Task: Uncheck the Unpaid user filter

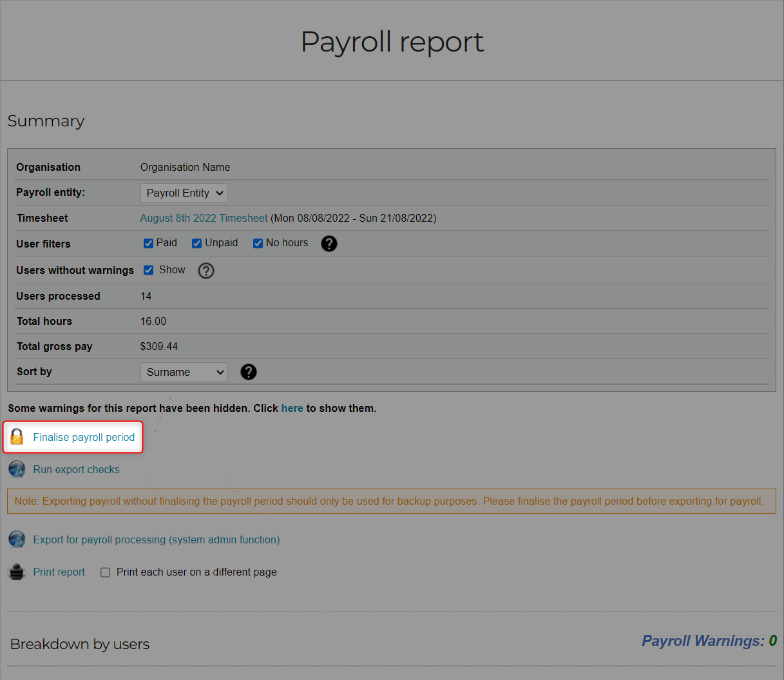Action: tap(197, 243)
